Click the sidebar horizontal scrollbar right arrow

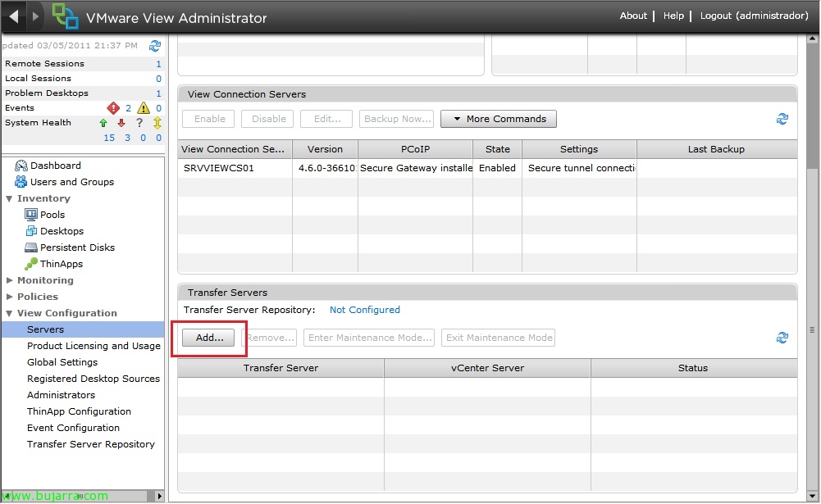[x=160, y=496]
